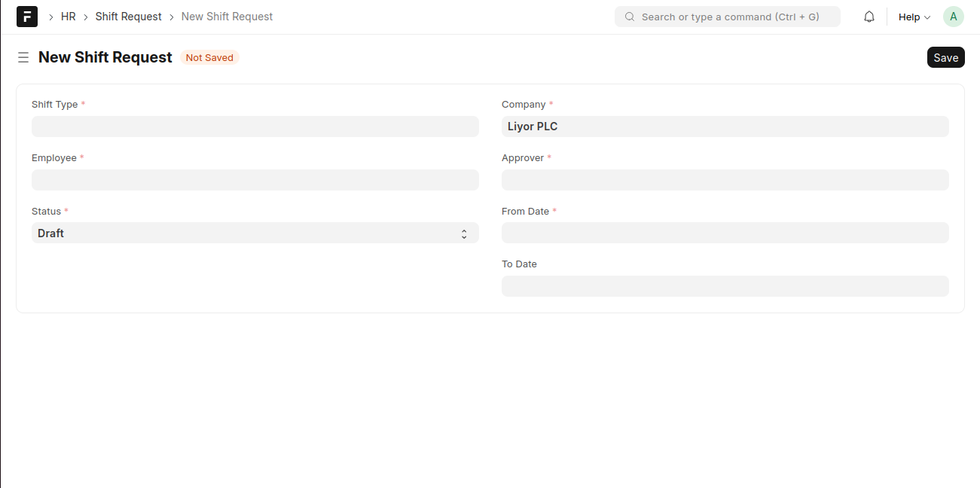
Task: Select the Approver input field
Action: click(725, 180)
